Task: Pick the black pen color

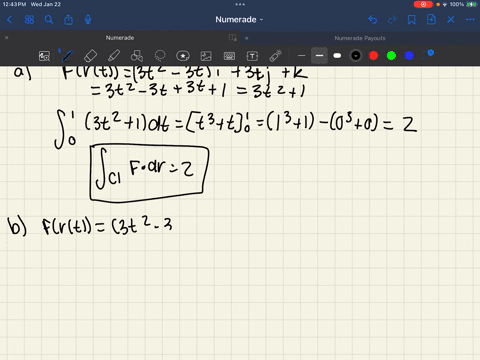Action: (356, 56)
